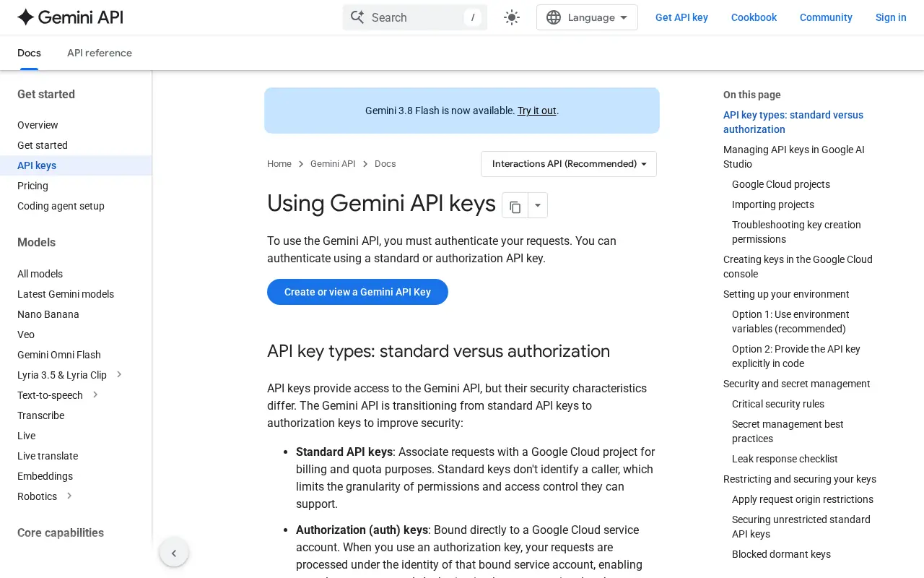Select Latest Gemini models in sidebar
This screenshot has width=924, height=578.
coord(66,294)
